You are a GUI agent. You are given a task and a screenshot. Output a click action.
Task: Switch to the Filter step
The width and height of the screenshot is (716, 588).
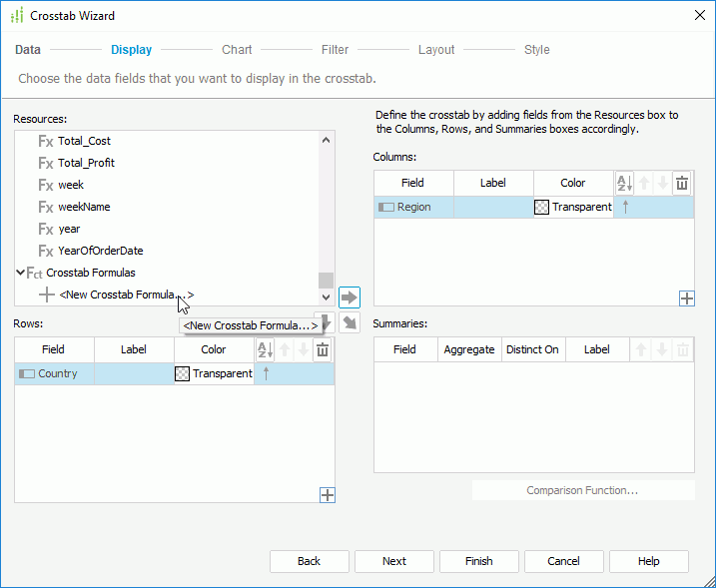click(x=335, y=50)
